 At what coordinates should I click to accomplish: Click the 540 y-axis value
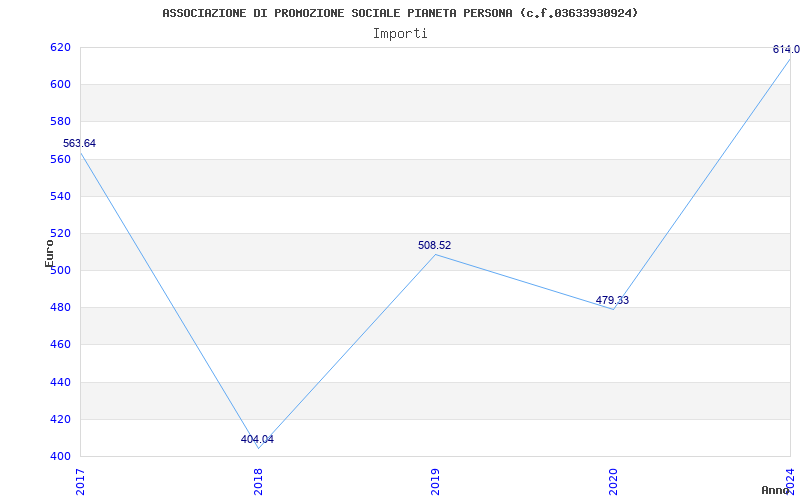point(59,196)
